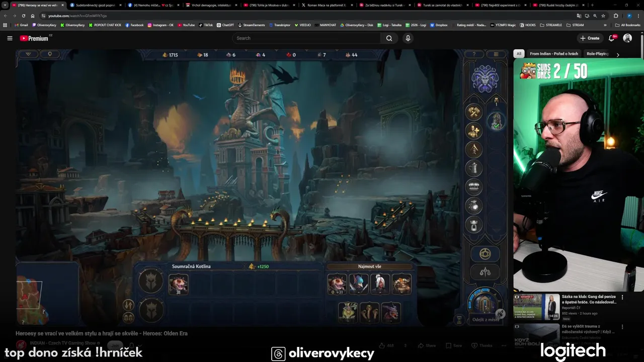Expand more filter chips with arrow

[x=618, y=54]
